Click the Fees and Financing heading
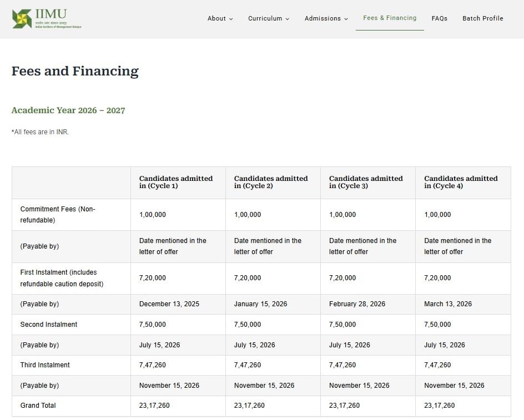 point(75,71)
